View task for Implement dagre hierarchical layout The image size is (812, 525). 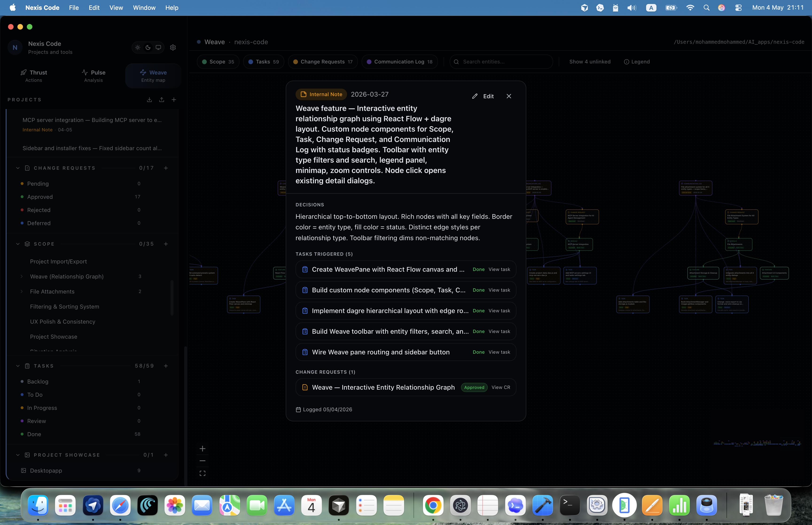tap(499, 311)
